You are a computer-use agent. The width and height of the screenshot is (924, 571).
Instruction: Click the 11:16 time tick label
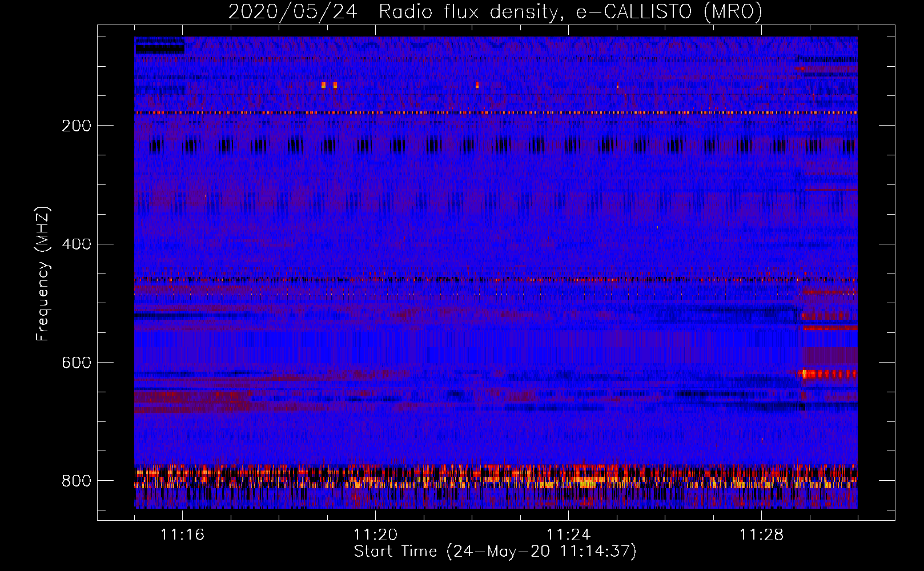click(x=182, y=534)
